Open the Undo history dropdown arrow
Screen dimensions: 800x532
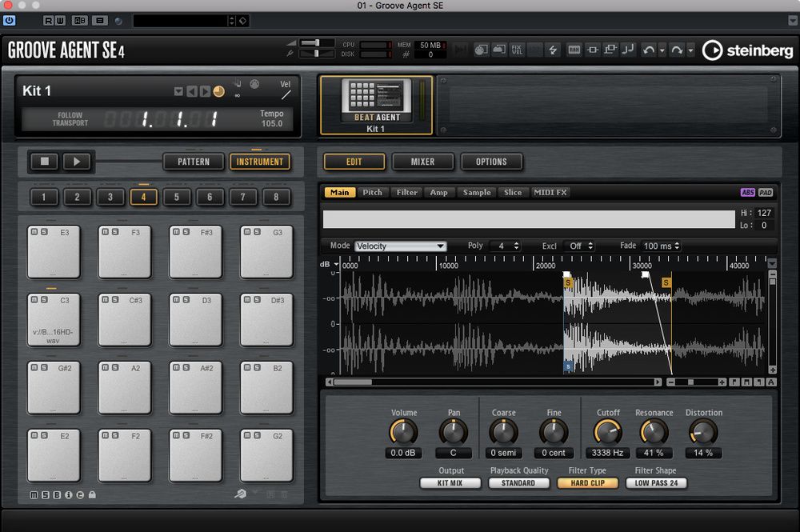pos(662,50)
